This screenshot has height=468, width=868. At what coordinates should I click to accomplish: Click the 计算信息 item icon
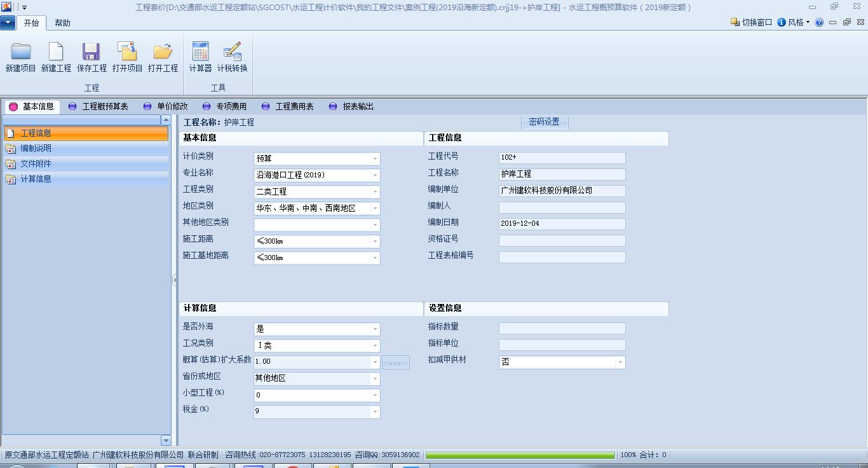(11, 179)
